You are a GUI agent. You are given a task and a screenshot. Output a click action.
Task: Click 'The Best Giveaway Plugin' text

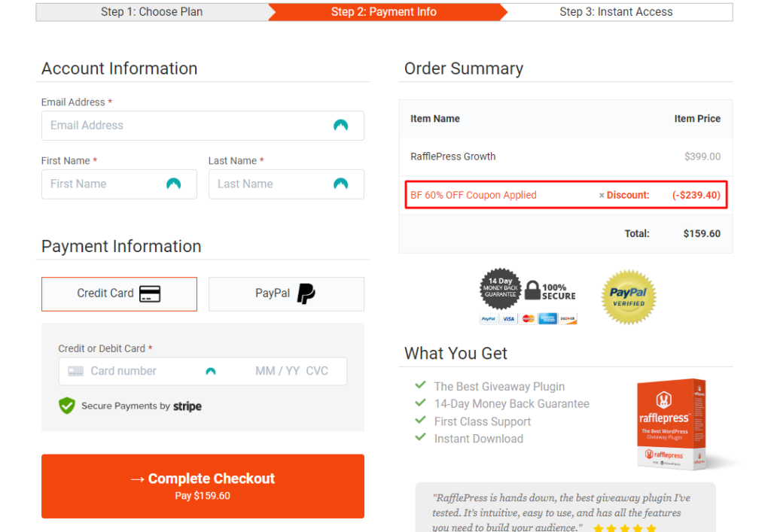click(500, 387)
